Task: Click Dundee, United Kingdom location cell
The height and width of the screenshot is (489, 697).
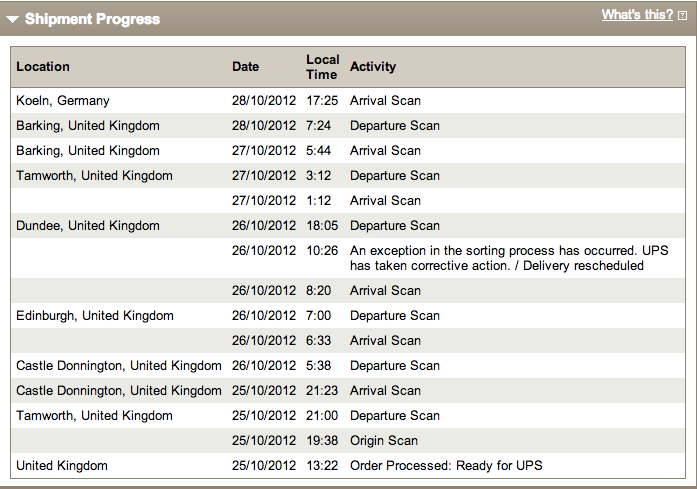Action: pos(88,225)
